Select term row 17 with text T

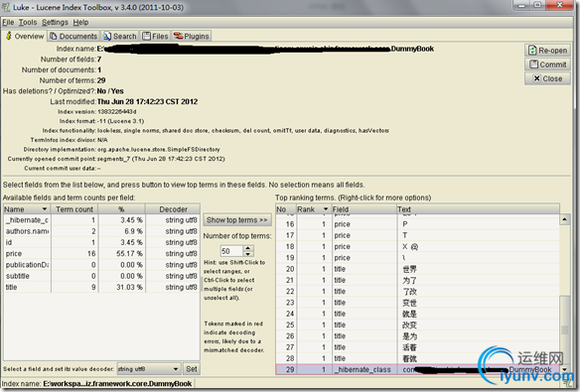(x=417, y=235)
